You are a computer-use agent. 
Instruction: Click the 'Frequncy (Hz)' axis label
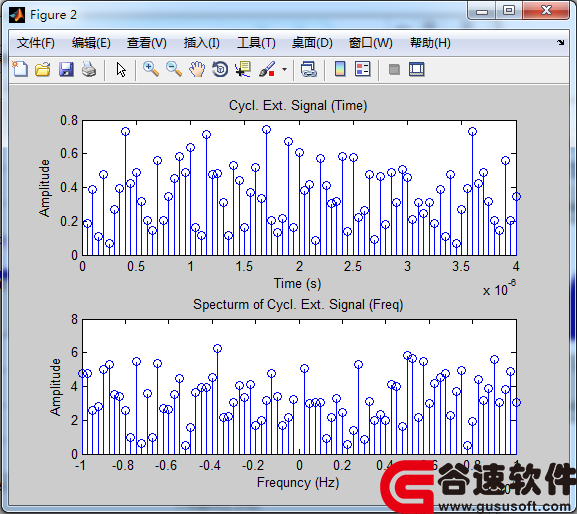(298, 482)
